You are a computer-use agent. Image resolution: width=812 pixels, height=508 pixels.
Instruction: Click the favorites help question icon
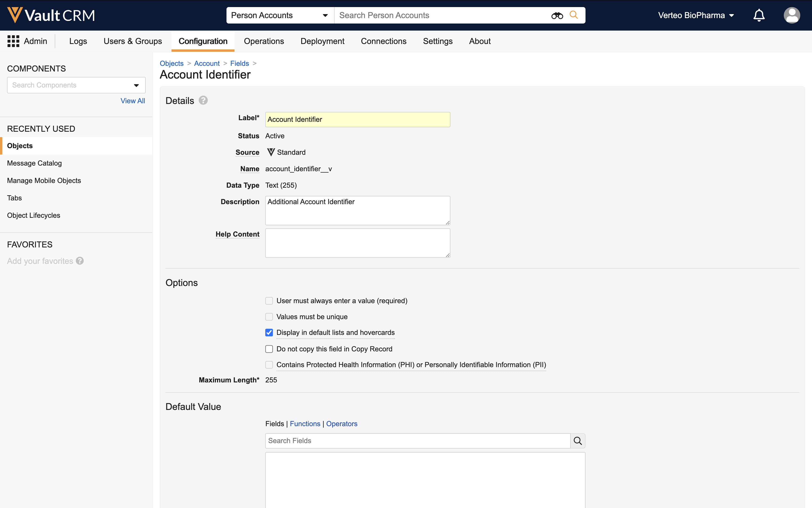pyautogui.click(x=80, y=261)
